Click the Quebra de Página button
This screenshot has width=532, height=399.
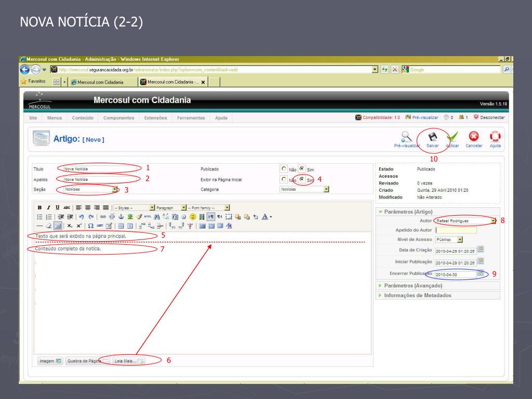pyautogui.click(x=88, y=361)
